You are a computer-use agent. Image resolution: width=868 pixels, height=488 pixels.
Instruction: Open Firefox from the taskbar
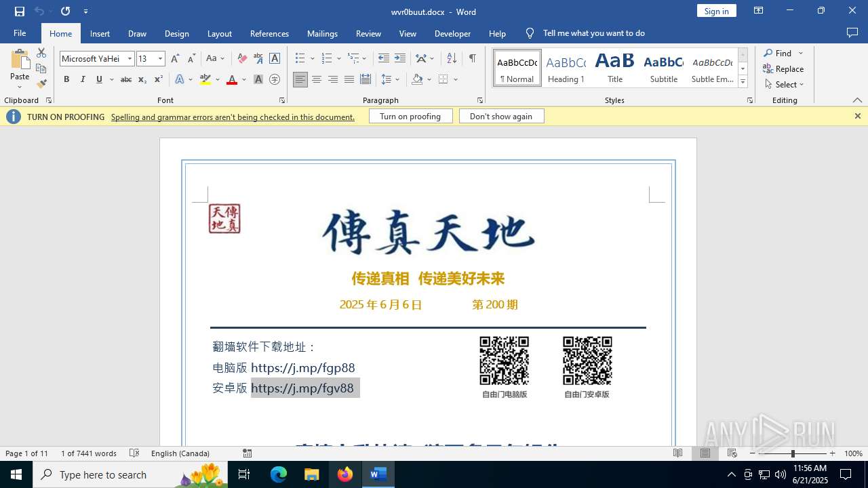344,474
